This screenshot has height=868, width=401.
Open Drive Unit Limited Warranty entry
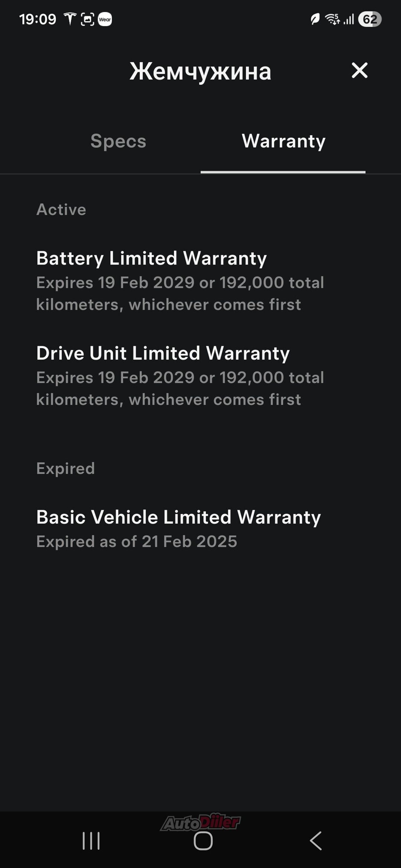coord(163,353)
